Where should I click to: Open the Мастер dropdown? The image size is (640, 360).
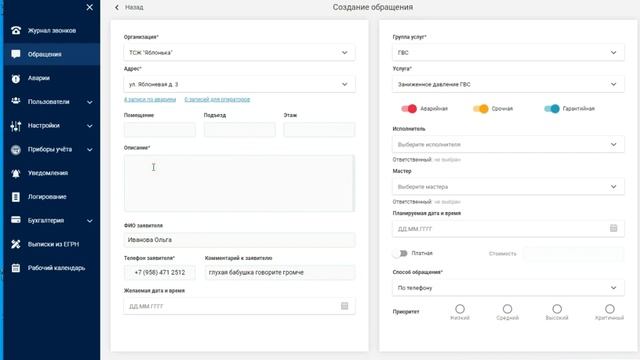point(508,187)
